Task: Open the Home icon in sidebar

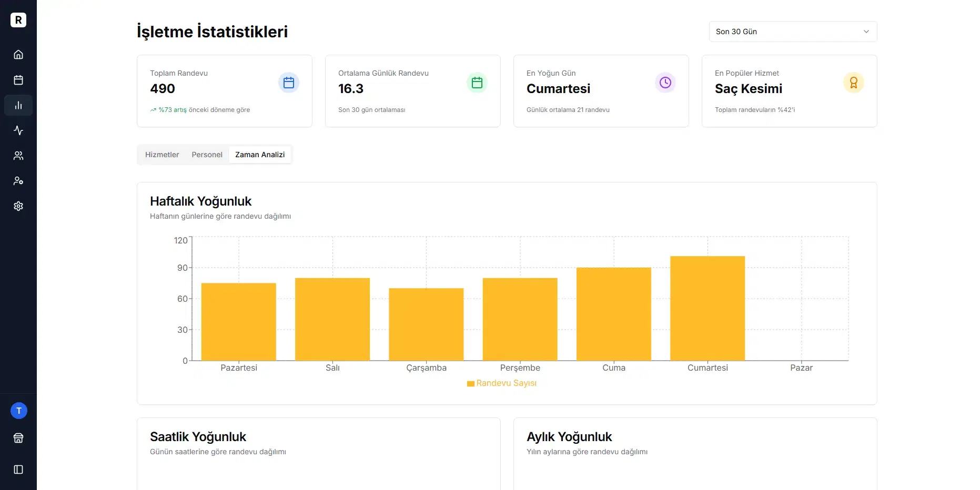Action: click(18, 55)
